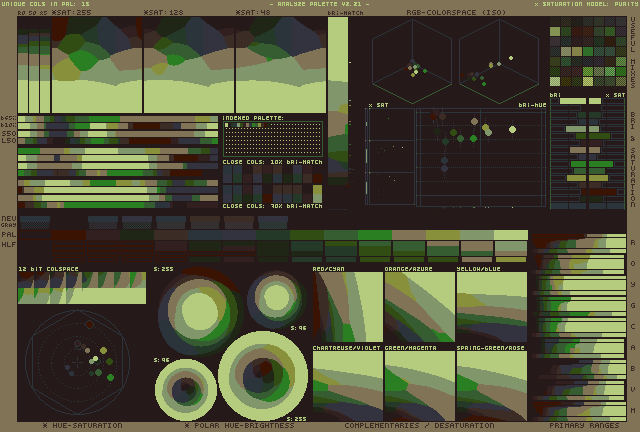Select the Orange/Azure complementary panel
This screenshot has height=432, width=640.
pyautogui.click(x=419, y=308)
